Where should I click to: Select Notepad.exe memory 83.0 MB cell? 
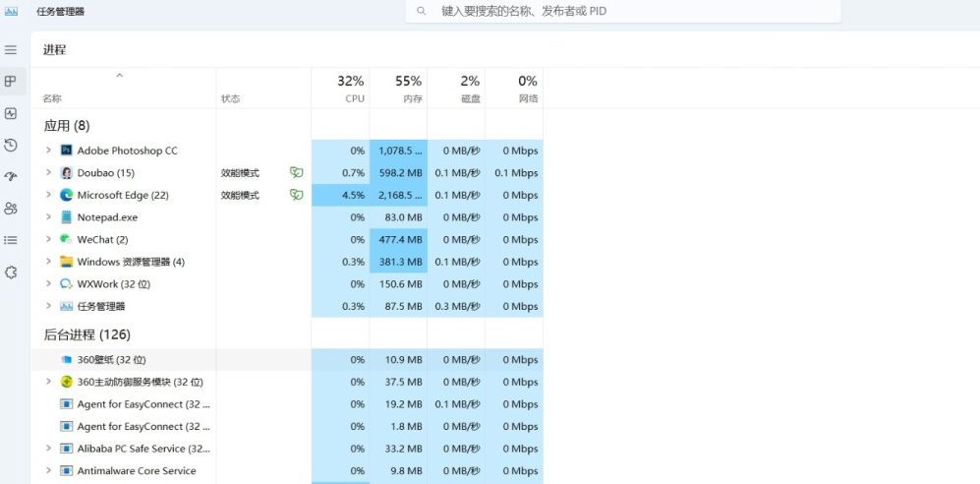click(398, 217)
